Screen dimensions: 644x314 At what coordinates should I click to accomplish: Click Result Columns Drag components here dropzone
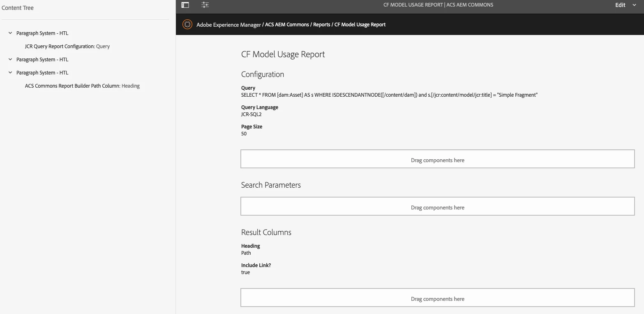(x=437, y=298)
